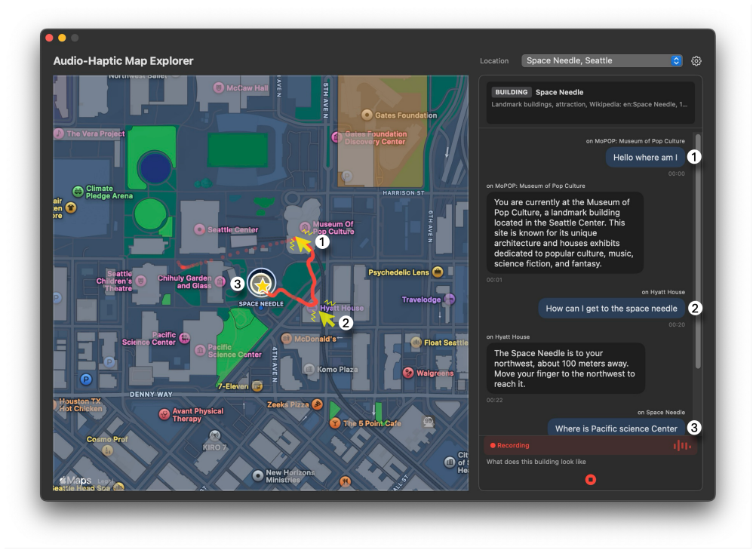This screenshot has height=553, width=756.
Task: Click the Seattle Children's Theatre pin
Action: pos(140,281)
